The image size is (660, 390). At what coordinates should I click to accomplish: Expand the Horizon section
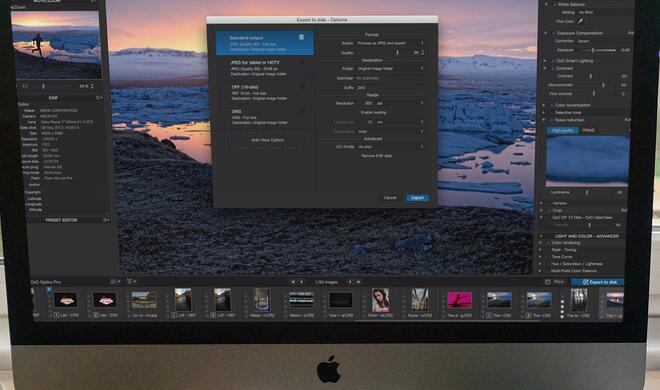coord(541,203)
